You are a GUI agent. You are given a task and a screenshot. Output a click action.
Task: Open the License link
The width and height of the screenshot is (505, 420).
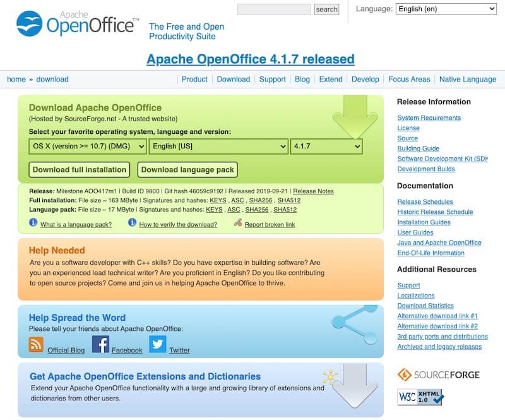(408, 128)
